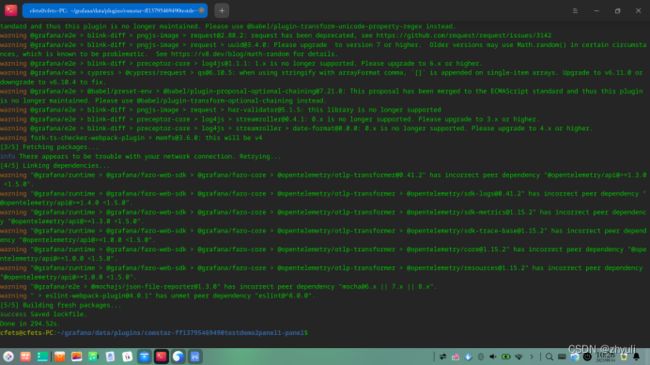650x365 pixels.
Task: Launch the orange app store dock icon
Action: click(60, 356)
